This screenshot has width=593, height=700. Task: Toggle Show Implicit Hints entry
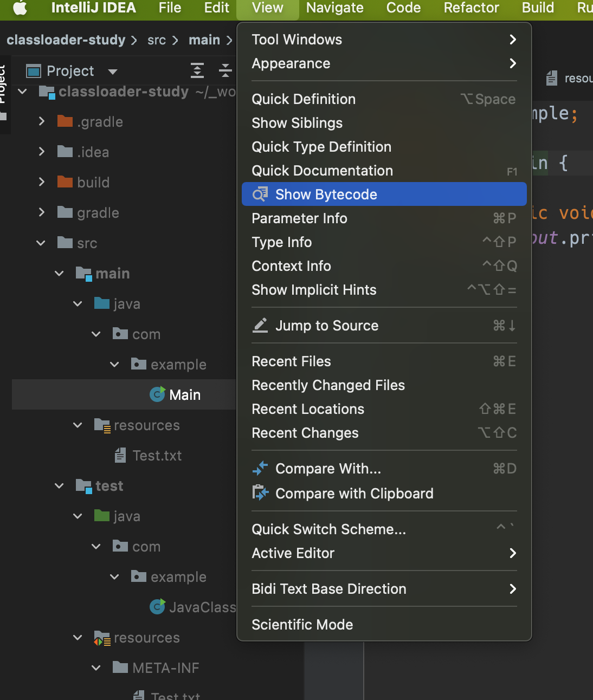pyautogui.click(x=384, y=290)
